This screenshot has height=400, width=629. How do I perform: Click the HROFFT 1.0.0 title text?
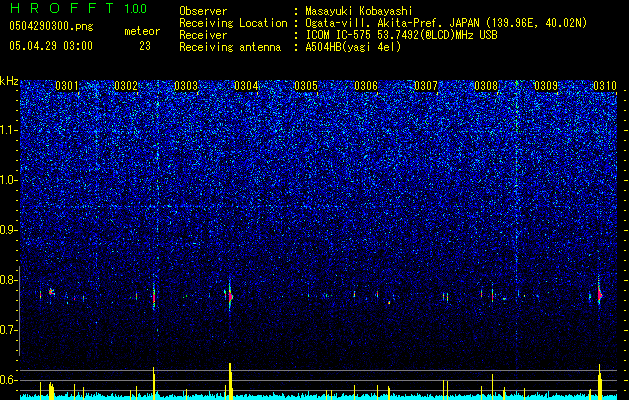pyautogui.click(x=78, y=8)
